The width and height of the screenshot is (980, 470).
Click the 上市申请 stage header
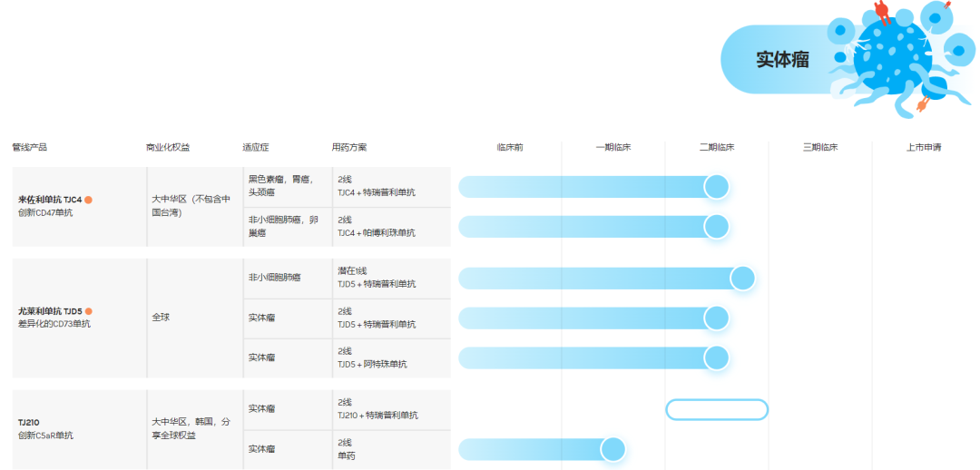tap(924, 148)
